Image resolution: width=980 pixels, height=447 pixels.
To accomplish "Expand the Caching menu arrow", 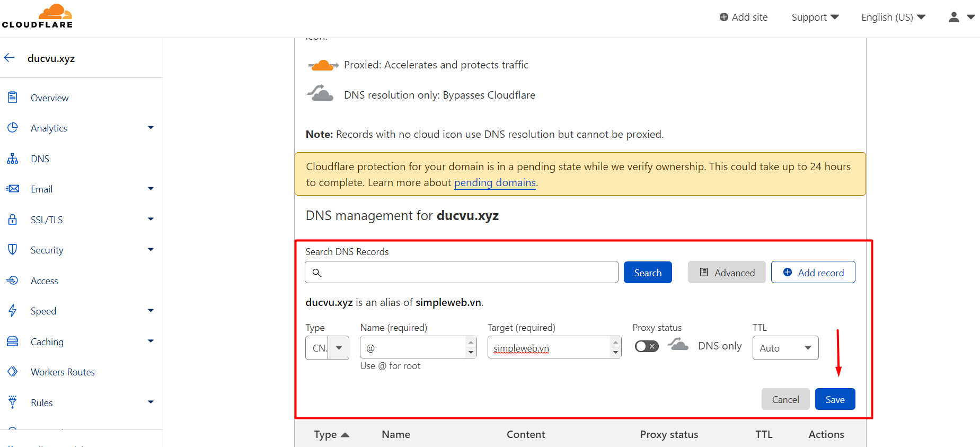I will tap(151, 341).
